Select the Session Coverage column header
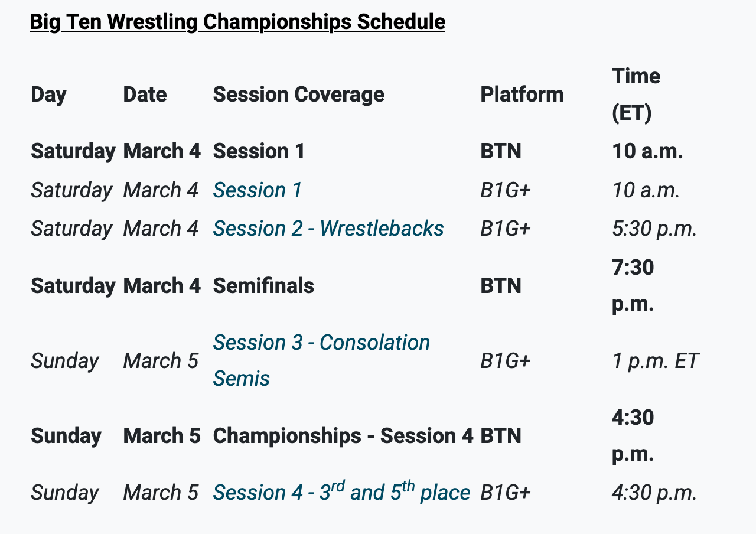 [298, 95]
